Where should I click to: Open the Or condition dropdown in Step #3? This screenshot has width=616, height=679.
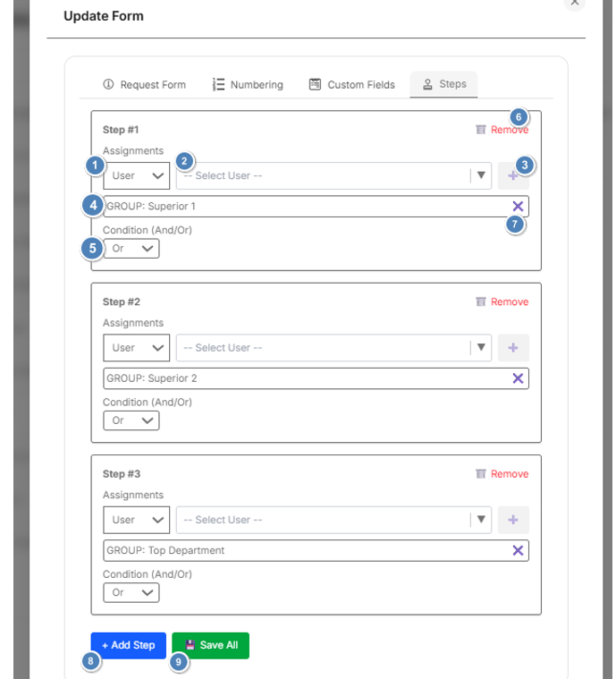(x=131, y=592)
